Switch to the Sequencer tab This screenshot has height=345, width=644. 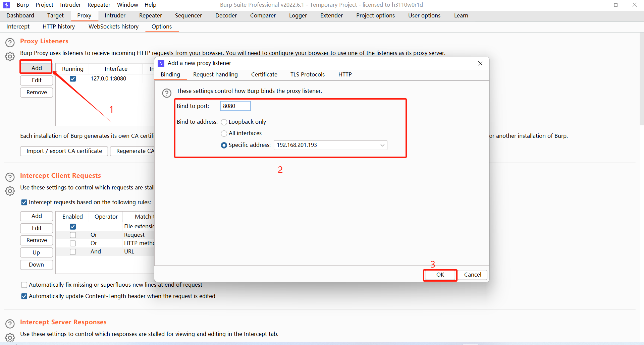[x=189, y=15]
